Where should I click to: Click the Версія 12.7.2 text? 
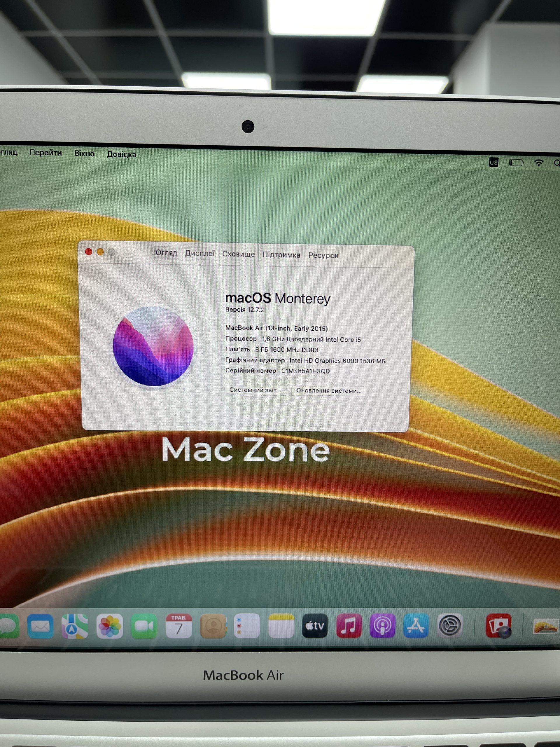pos(245,309)
